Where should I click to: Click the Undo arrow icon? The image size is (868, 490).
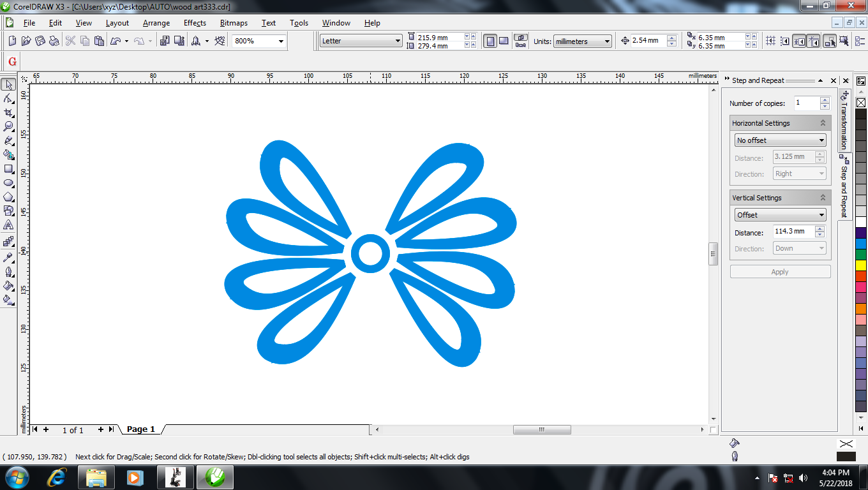pos(116,41)
